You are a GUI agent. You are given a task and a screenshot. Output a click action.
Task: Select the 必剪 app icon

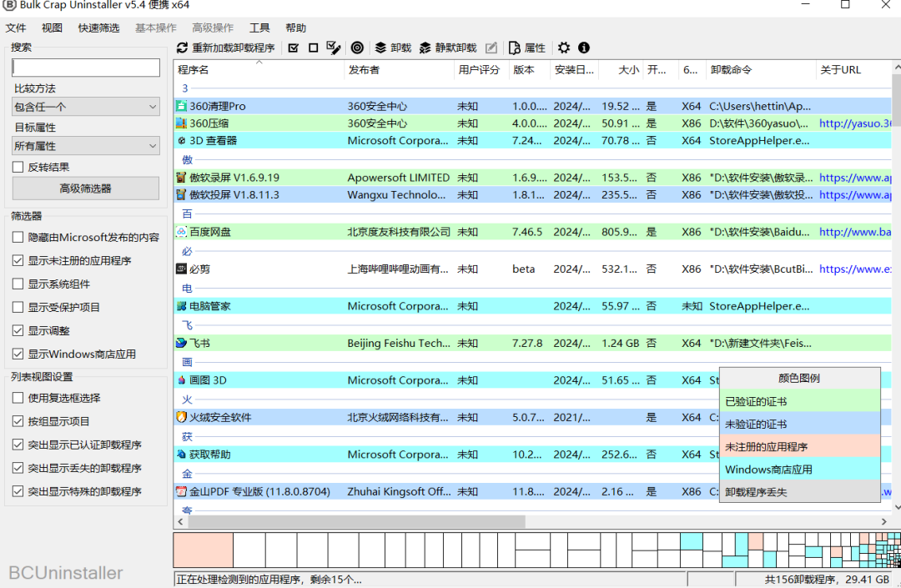click(182, 269)
